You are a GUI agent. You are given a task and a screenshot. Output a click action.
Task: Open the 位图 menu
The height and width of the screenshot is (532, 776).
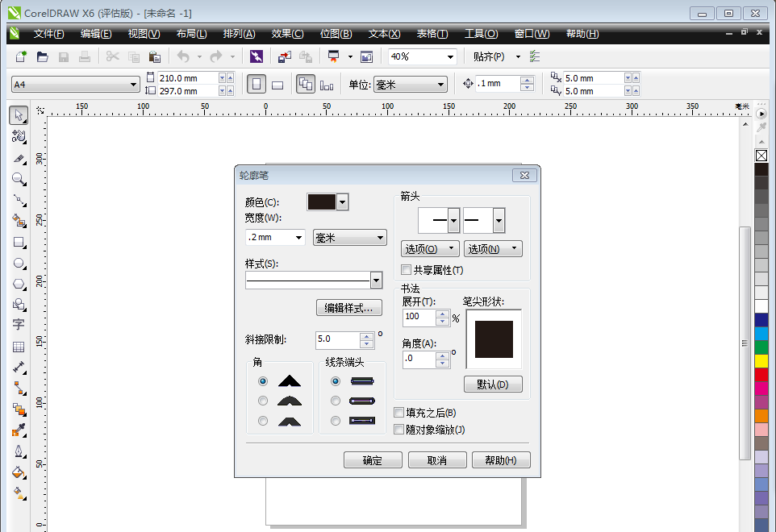point(336,33)
